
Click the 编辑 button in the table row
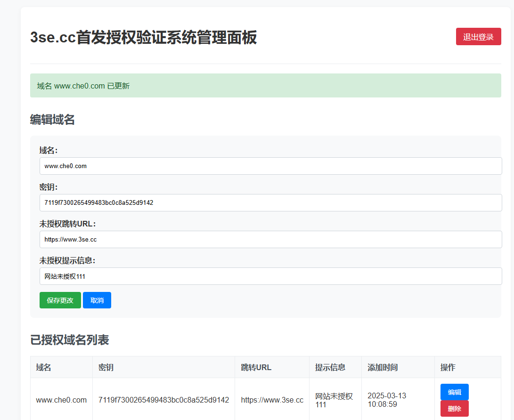(x=454, y=392)
